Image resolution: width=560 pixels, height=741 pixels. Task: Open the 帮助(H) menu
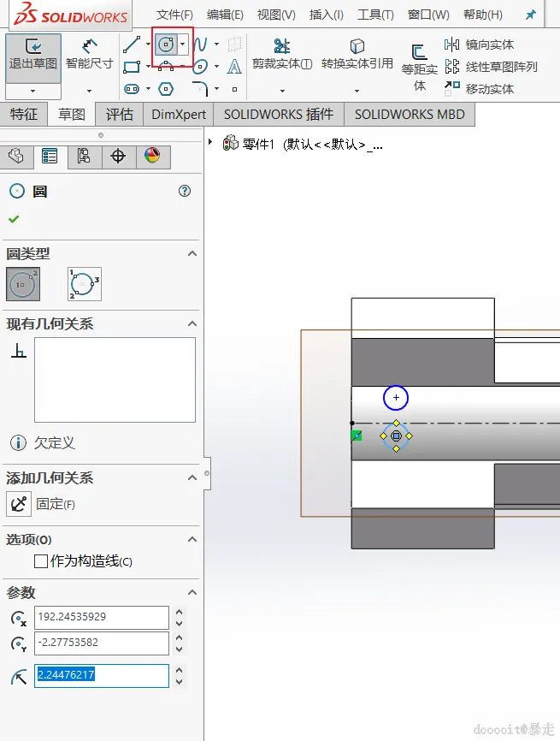pos(482,15)
